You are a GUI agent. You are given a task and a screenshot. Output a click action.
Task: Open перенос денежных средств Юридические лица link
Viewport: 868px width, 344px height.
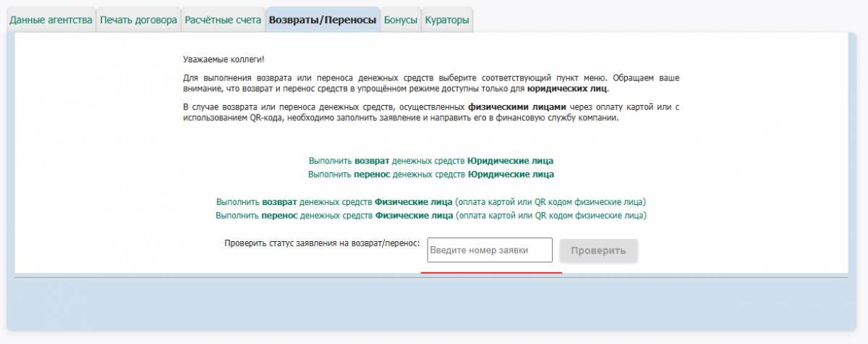tap(431, 175)
